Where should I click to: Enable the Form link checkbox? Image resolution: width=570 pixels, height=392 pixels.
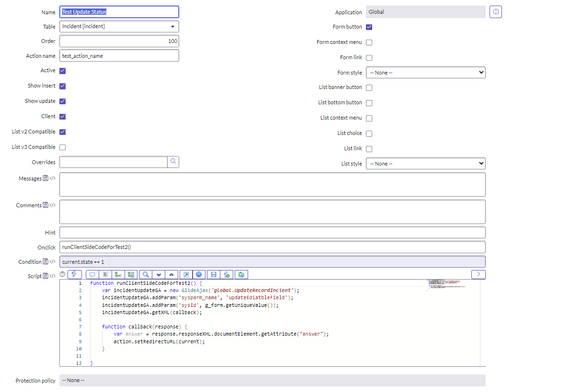[369, 58]
